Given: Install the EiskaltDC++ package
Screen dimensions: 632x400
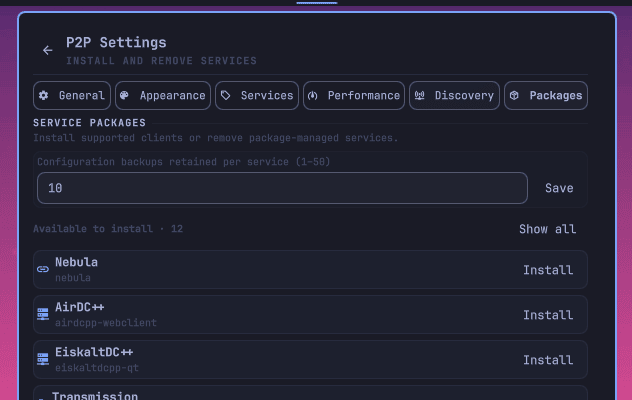Looking at the screenshot, I should [548, 360].
